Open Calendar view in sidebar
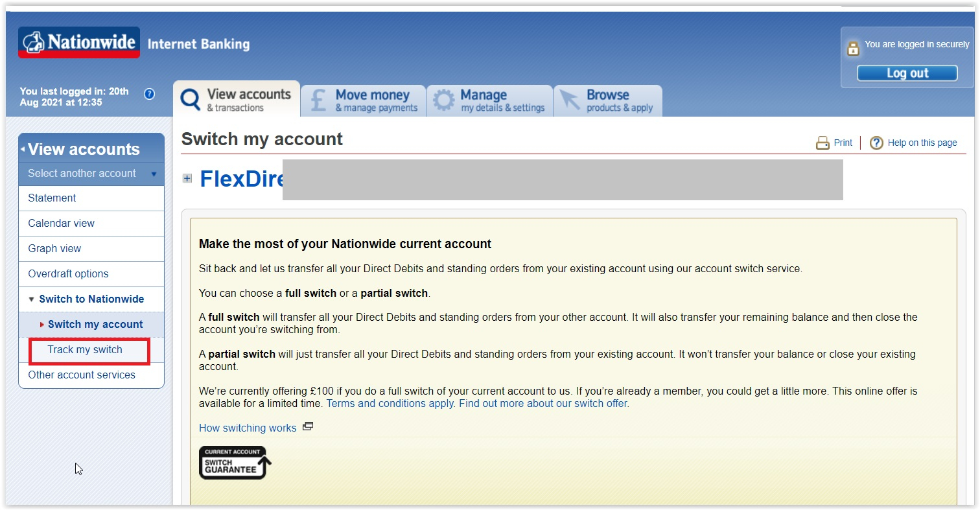Viewport: 980px width, 510px height. click(x=91, y=224)
